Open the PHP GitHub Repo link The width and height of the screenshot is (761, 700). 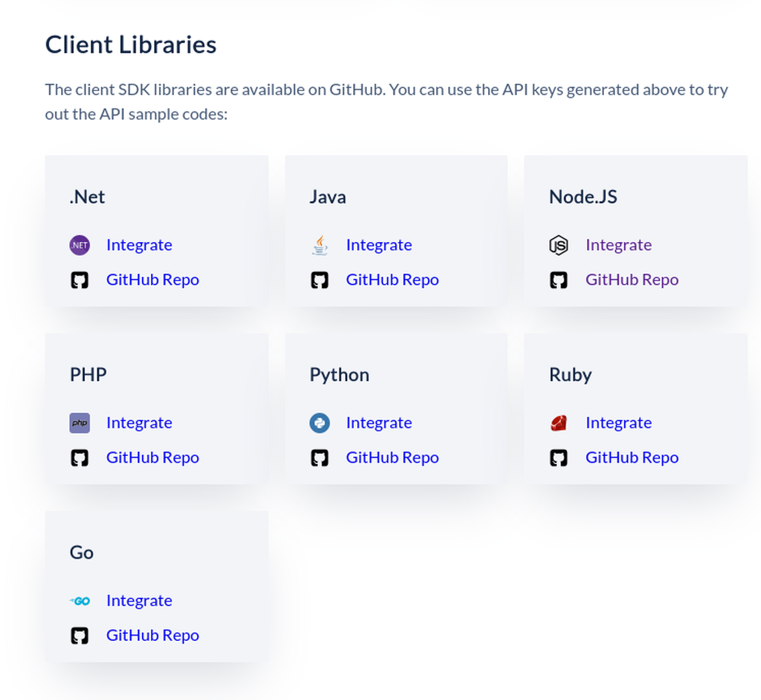tap(152, 458)
